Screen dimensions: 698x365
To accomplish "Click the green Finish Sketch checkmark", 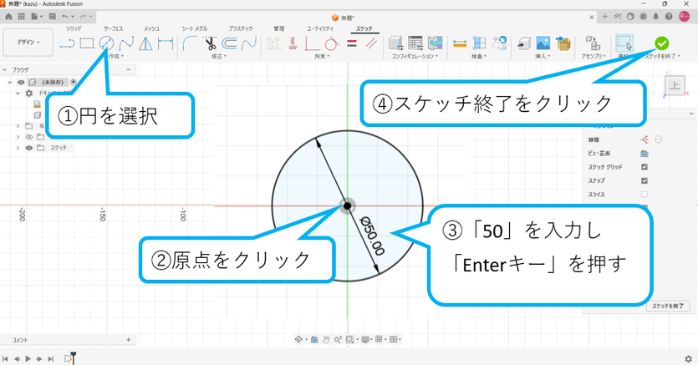I will 661,43.
